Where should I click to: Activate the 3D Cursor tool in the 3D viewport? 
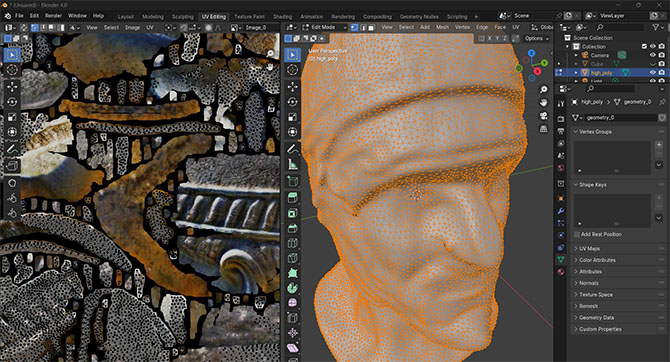pos(293,70)
